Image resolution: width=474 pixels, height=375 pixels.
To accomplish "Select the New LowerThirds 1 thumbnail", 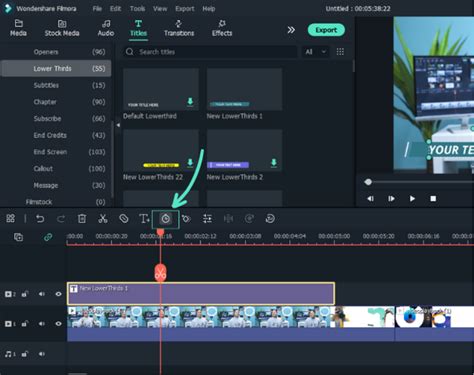I will coord(244,89).
